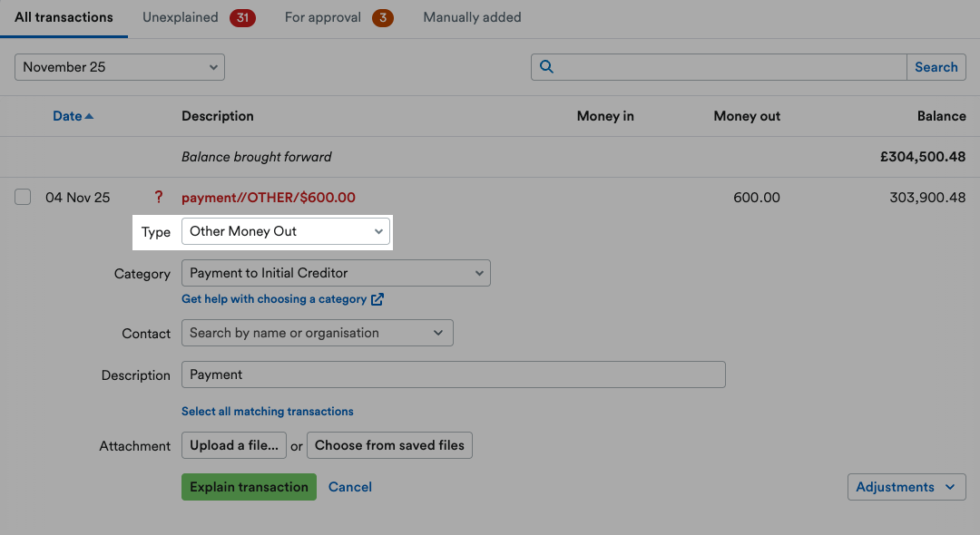Click the 04 Nov 25 date text
Viewport: 980px width, 535px height.
77,198
